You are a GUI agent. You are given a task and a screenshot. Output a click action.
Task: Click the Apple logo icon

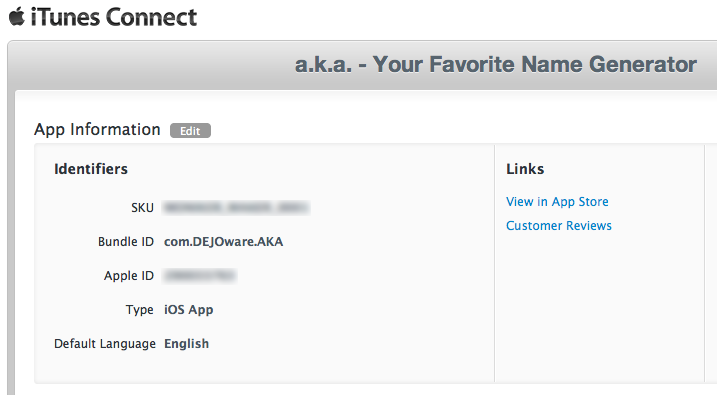pos(17,16)
